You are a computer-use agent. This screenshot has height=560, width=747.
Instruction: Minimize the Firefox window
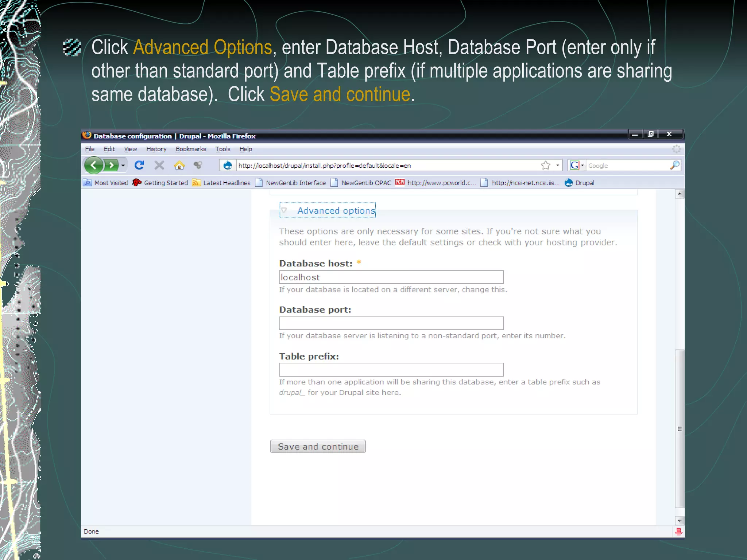pyautogui.click(x=635, y=135)
